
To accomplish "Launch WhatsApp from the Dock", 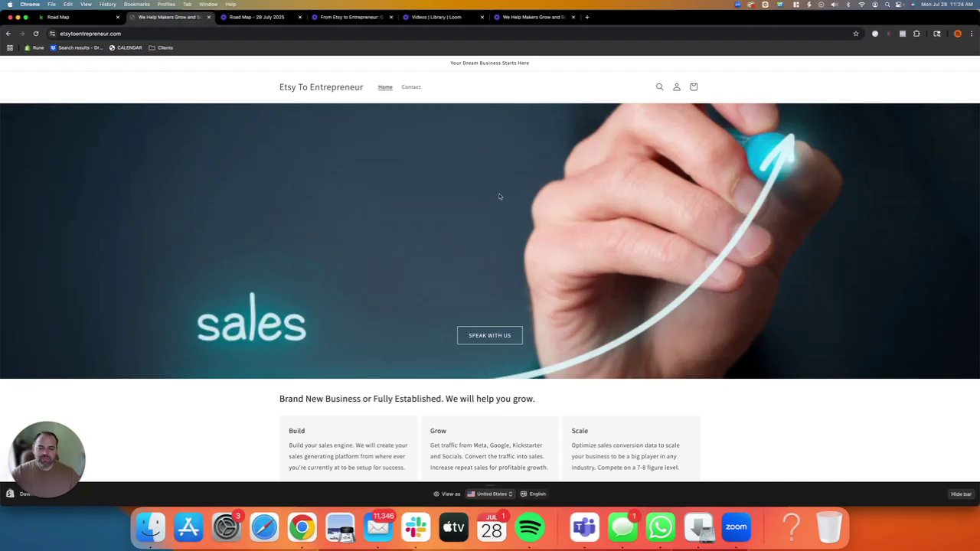I will point(661,527).
